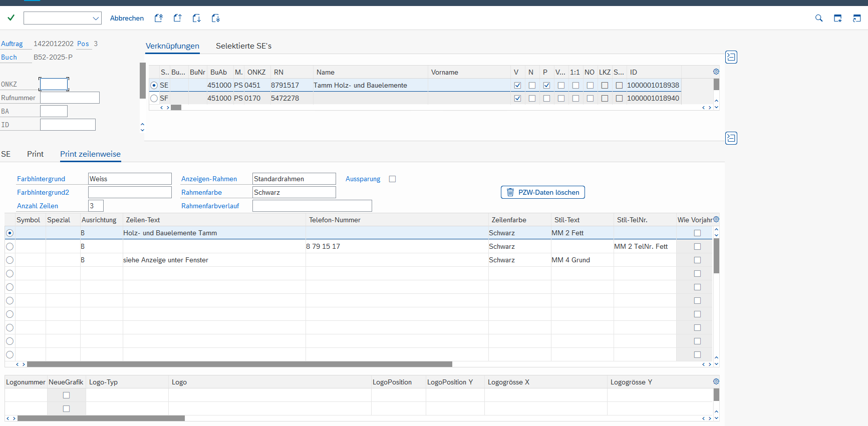
Task: Click the Rahmenfarbverlauf label link
Action: click(x=210, y=206)
